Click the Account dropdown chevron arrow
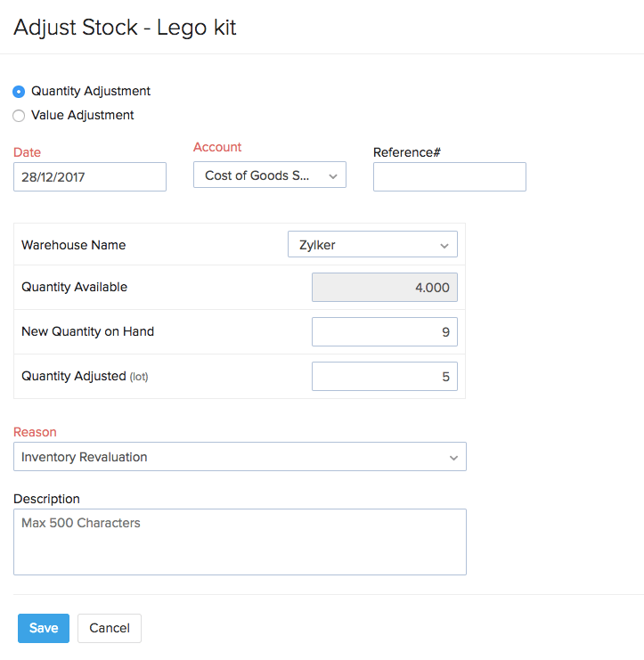The width and height of the screenshot is (644, 660). [333, 176]
